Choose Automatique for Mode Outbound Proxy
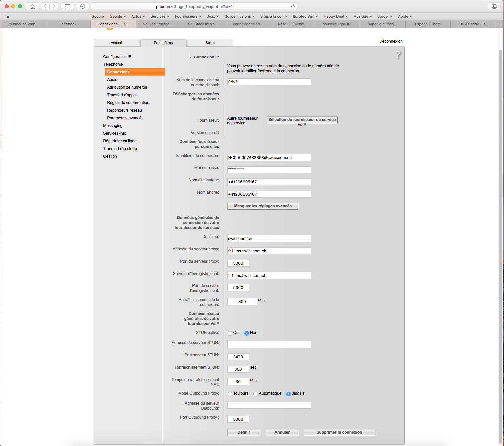Screen dimensions: 504x446 [x=256, y=394]
